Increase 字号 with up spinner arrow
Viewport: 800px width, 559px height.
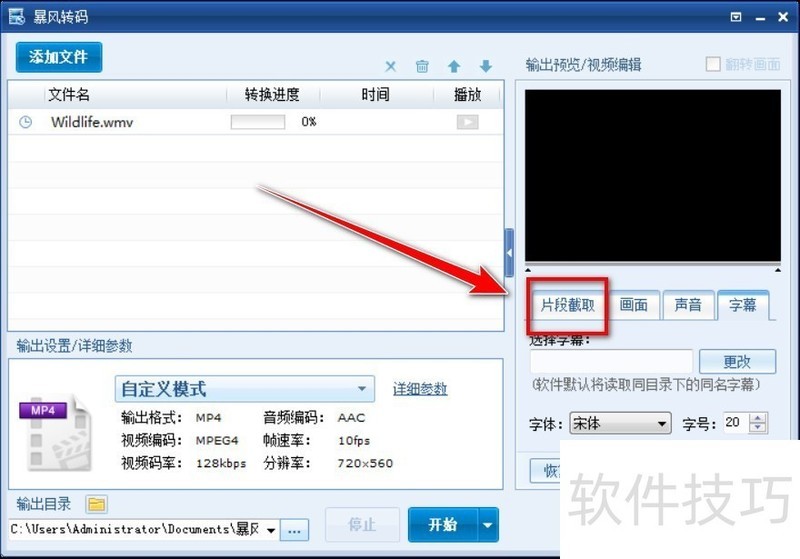tap(758, 418)
